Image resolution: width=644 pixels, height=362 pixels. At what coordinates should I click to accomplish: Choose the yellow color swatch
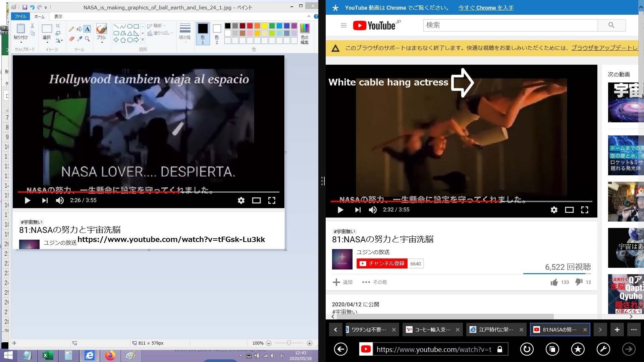click(265, 26)
